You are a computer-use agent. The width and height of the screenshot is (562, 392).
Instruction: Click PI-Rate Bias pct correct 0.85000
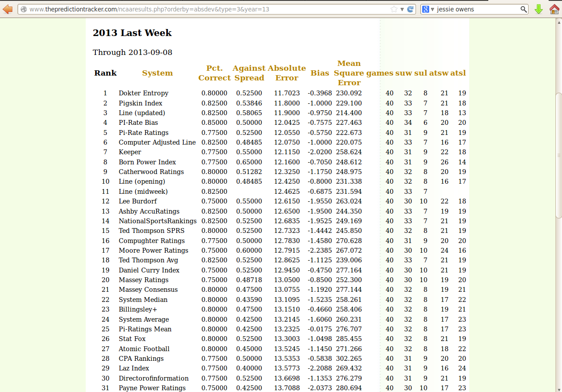click(x=215, y=123)
